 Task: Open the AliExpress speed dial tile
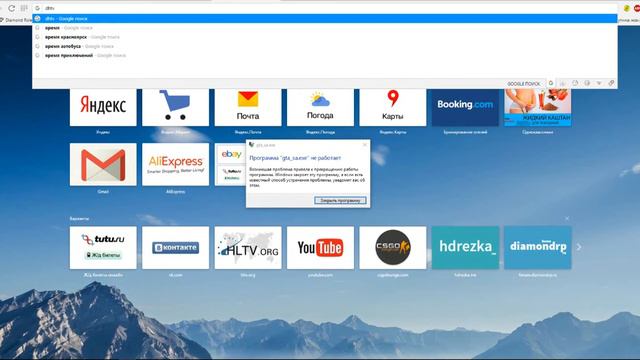[x=175, y=164]
